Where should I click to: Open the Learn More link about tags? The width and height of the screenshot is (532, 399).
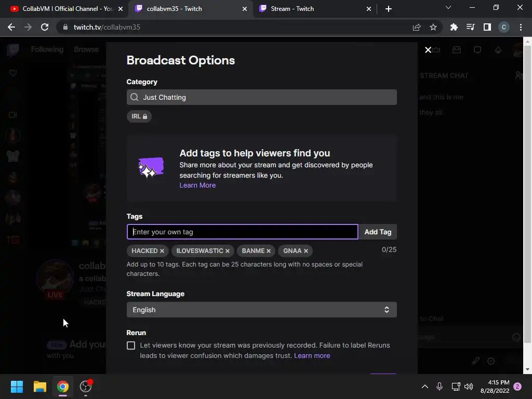click(x=197, y=185)
